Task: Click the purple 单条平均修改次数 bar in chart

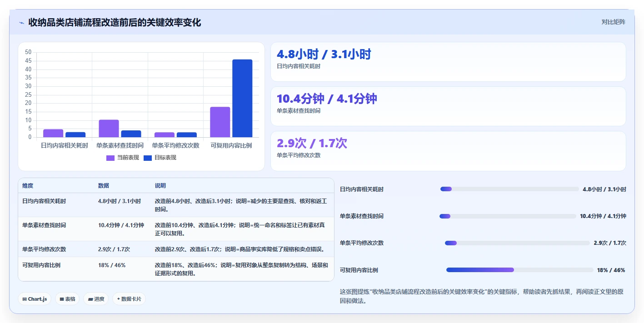Action: click(165, 134)
